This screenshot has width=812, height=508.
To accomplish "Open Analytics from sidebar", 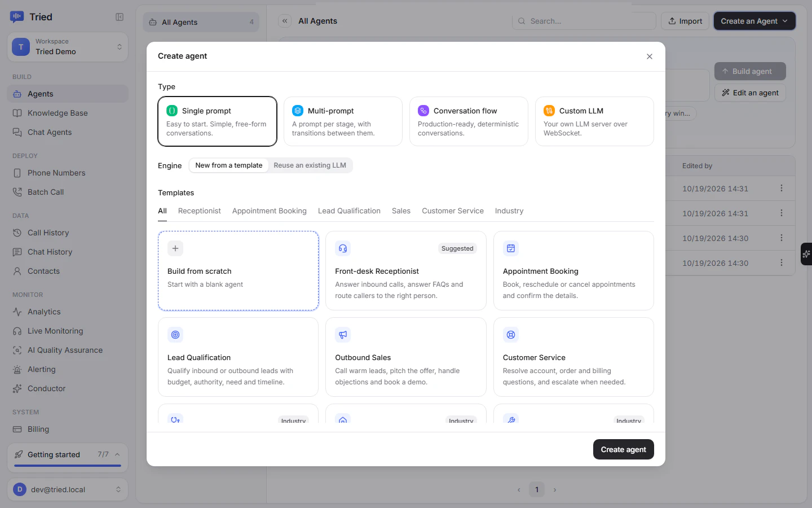I will tap(68, 312).
